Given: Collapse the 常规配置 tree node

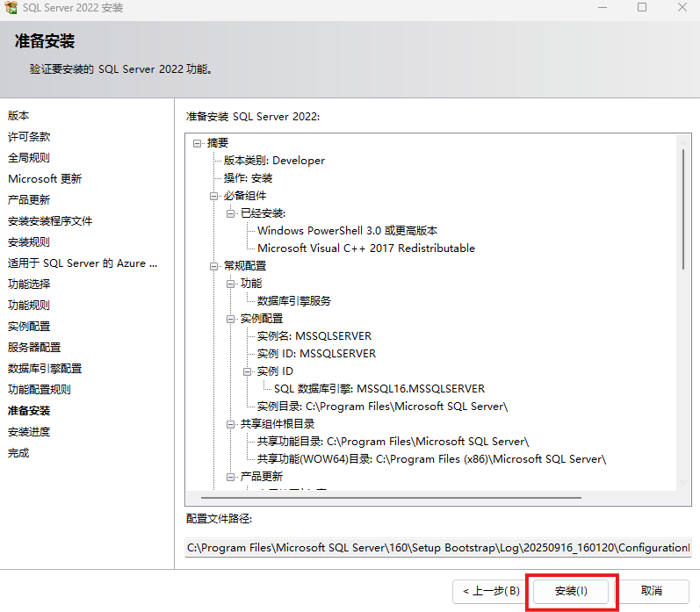Looking at the screenshot, I should coord(213,266).
